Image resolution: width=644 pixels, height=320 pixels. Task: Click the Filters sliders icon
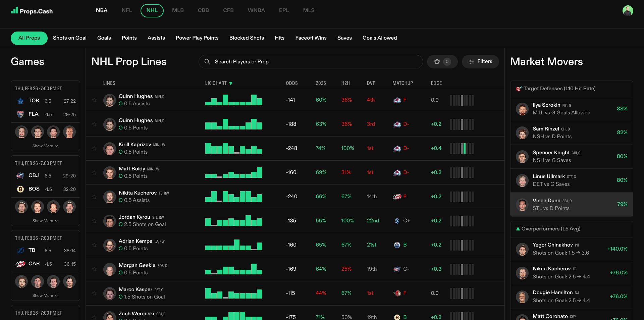click(472, 62)
